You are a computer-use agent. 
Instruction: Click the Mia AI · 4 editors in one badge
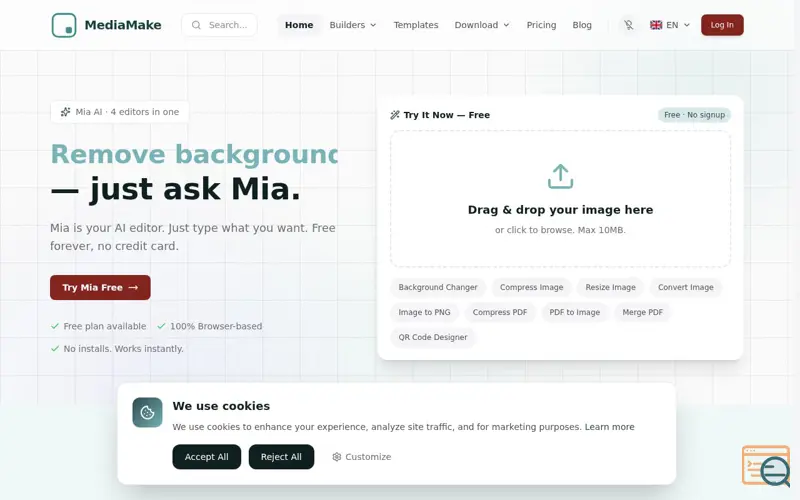(x=120, y=112)
